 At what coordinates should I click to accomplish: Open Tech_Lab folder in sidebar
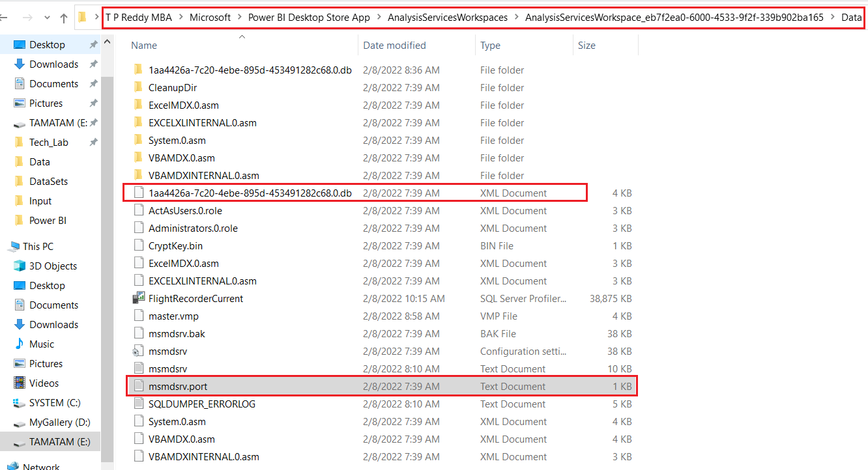48,143
